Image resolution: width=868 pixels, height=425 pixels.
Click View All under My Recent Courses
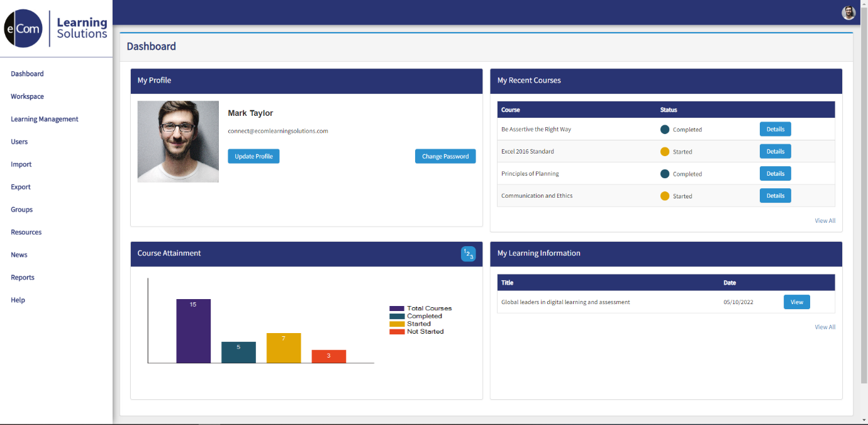click(x=825, y=220)
